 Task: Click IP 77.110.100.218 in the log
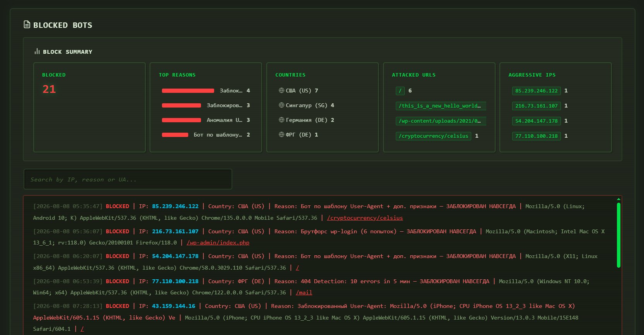click(x=175, y=281)
